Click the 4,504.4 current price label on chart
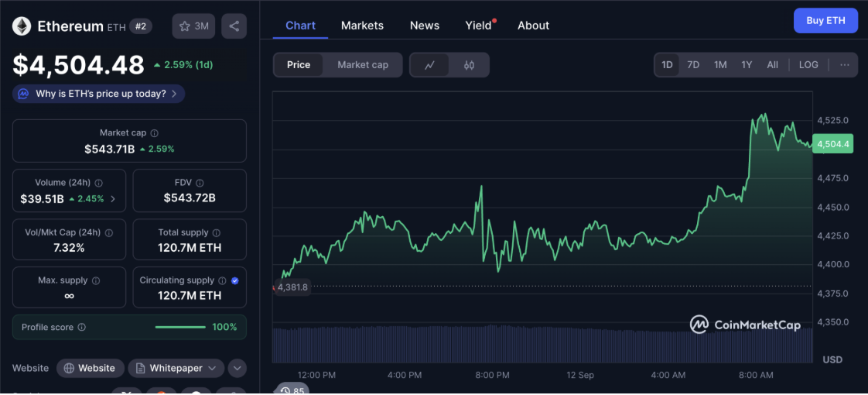Screen dimensions: 868x395 click(832, 144)
